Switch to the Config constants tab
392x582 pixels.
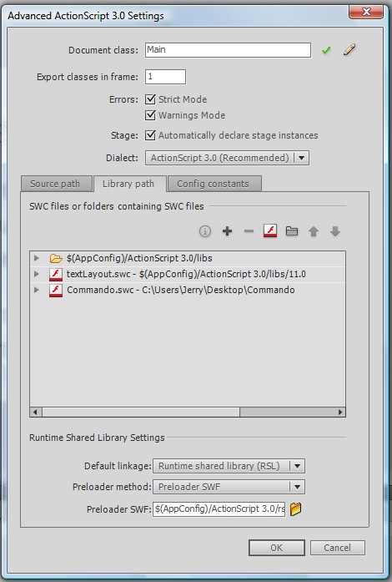(214, 184)
